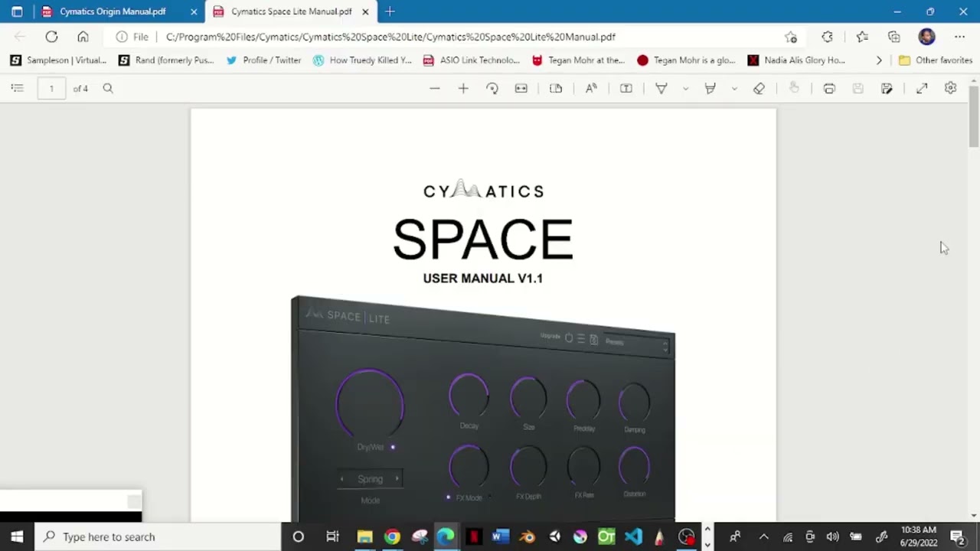Open the Edge settings and more menu
This screenshot has height=551, width=980.
pyautogui.click(x=959, y=37)
